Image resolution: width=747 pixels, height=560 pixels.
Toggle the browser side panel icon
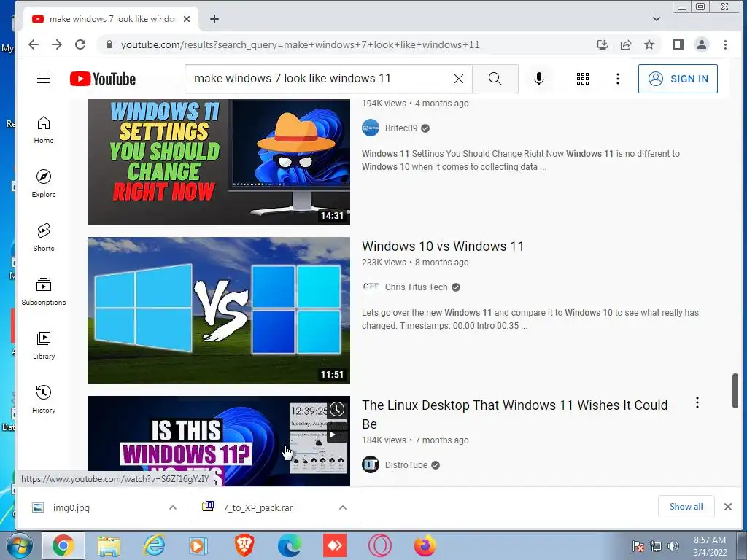678,44
